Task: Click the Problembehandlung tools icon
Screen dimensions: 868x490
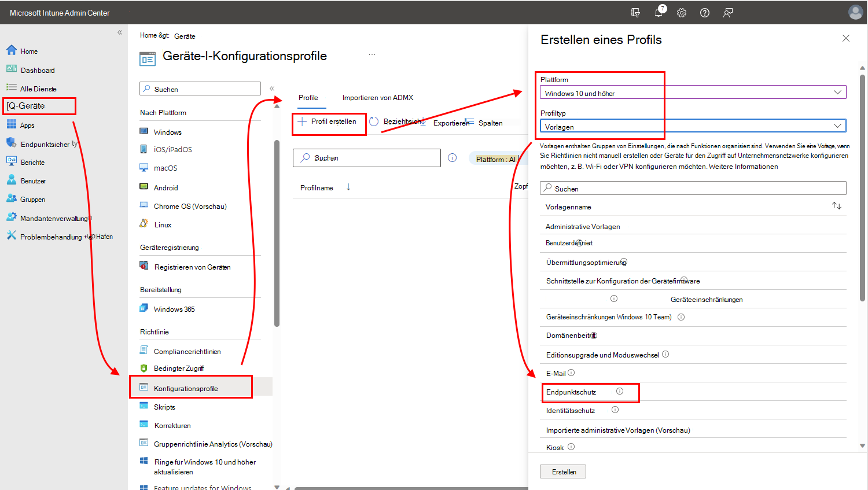Action: click(12, 235)
